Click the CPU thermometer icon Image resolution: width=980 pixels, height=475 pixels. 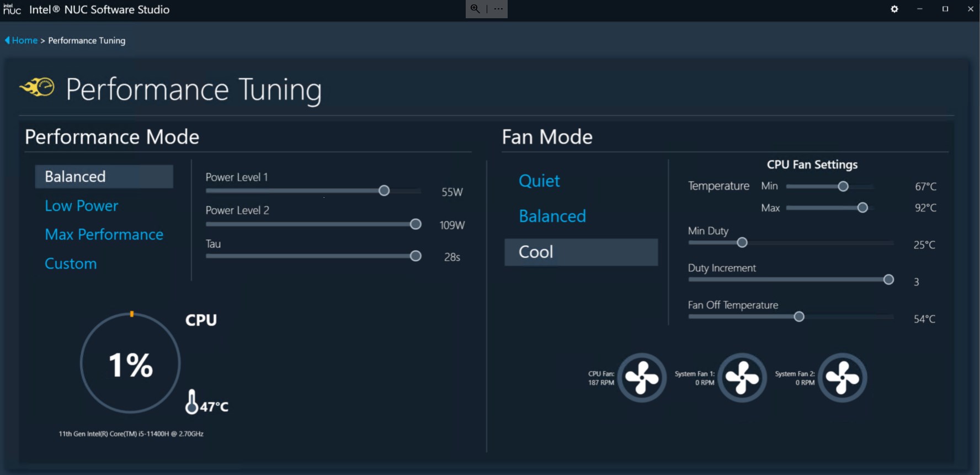tap(191, 402)
